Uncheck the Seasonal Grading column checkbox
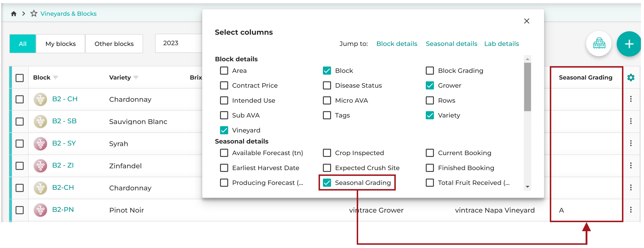Image resolution: width=644 pixels, height=248 pixels. pyautogui.click(x=327, y=183)
